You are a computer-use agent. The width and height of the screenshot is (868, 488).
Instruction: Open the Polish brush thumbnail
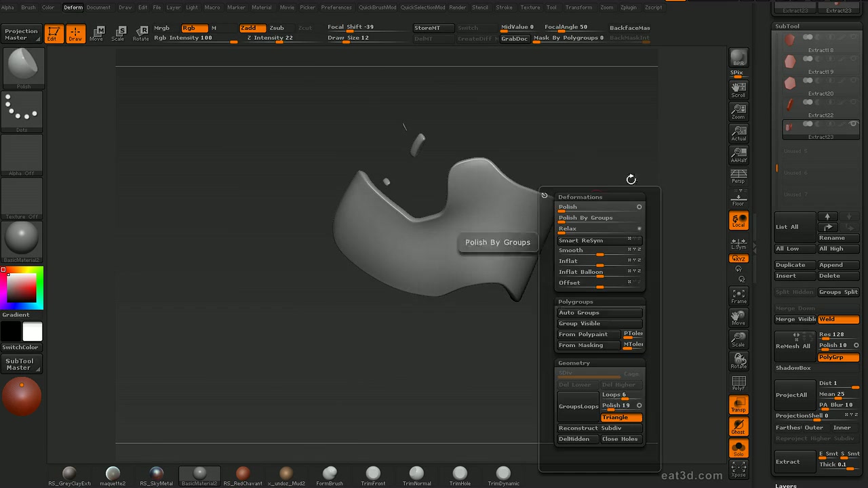24,68
